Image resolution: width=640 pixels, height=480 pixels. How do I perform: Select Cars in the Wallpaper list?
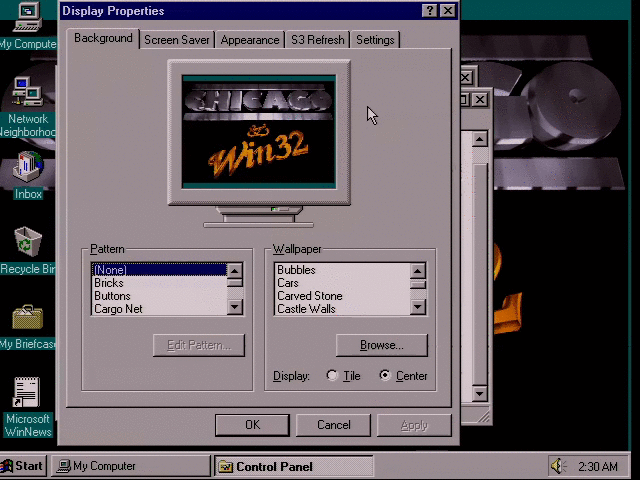point(342,283)
